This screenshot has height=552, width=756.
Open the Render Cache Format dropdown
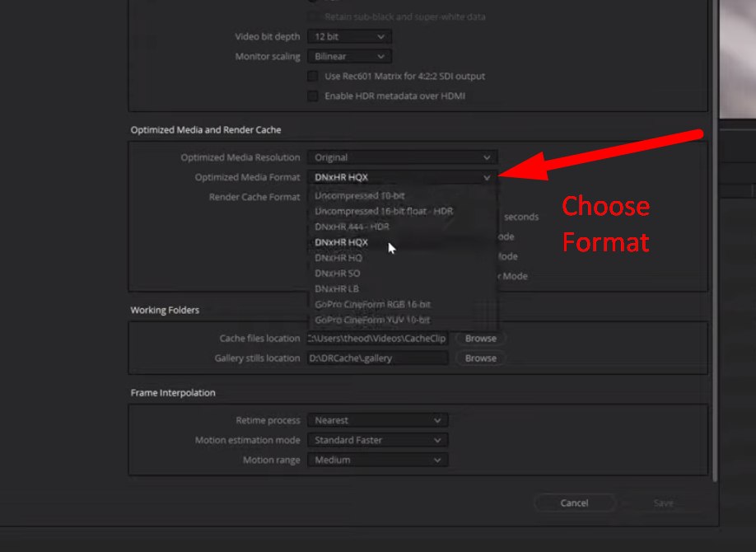pos(401,196)
